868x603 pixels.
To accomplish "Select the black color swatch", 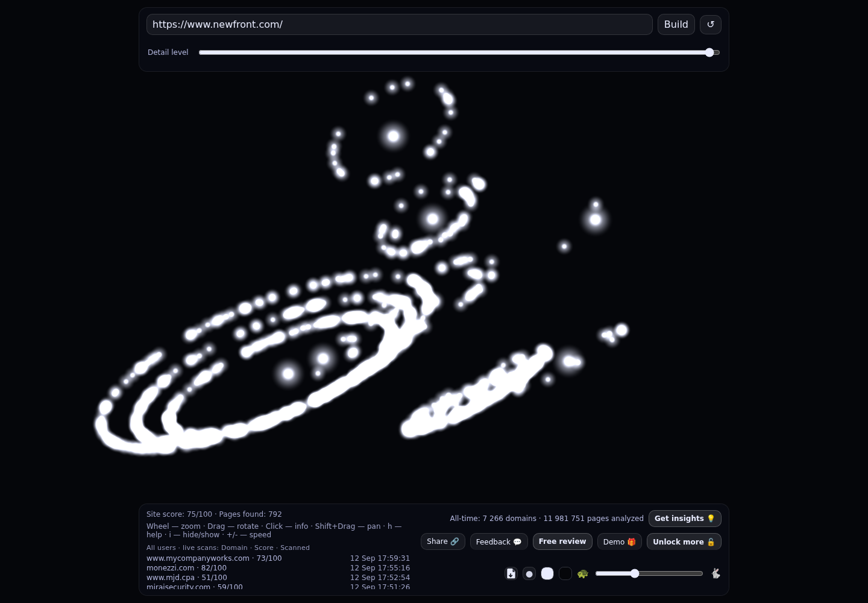I will (x=565, y=573).
